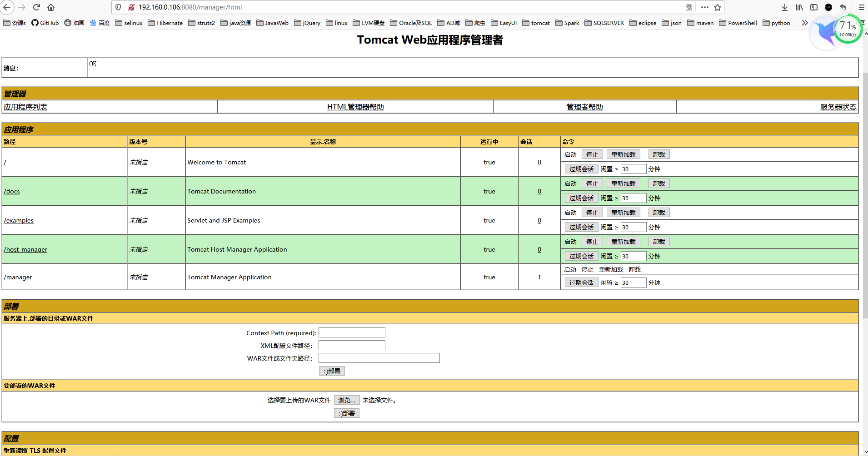Screen dimensions: 868x456
Task: Open the jQuery bookmarks folder
Action: tap(308, 23)
